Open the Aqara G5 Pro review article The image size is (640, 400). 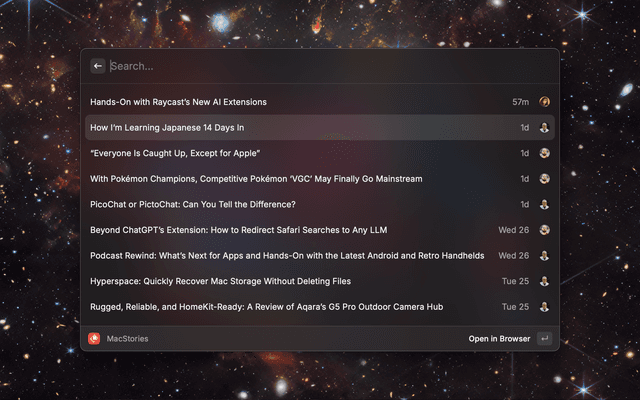click(x=267, y=307)
